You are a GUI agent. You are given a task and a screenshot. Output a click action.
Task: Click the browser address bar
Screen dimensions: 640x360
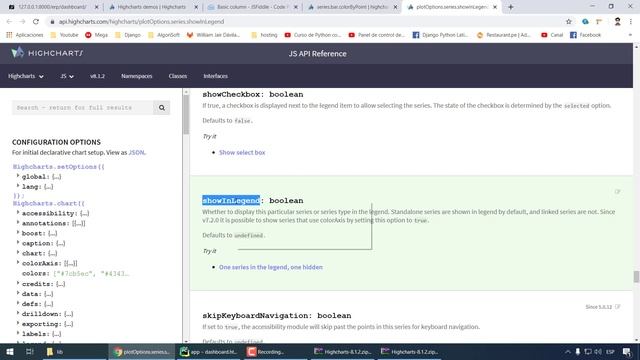tap(306, 22)
